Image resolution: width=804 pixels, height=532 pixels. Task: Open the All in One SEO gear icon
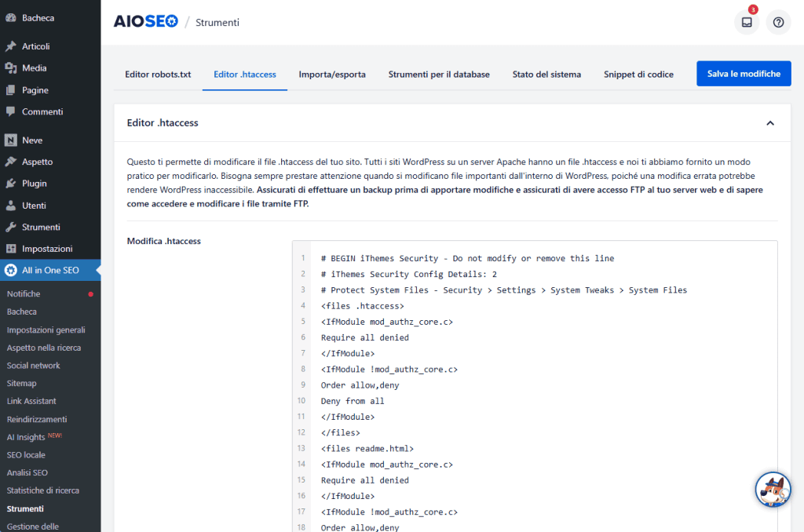(x=9, y=270)
